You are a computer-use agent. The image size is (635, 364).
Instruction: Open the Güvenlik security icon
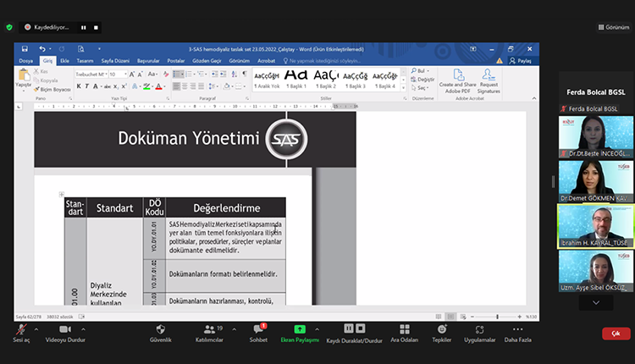click(160, 328)
